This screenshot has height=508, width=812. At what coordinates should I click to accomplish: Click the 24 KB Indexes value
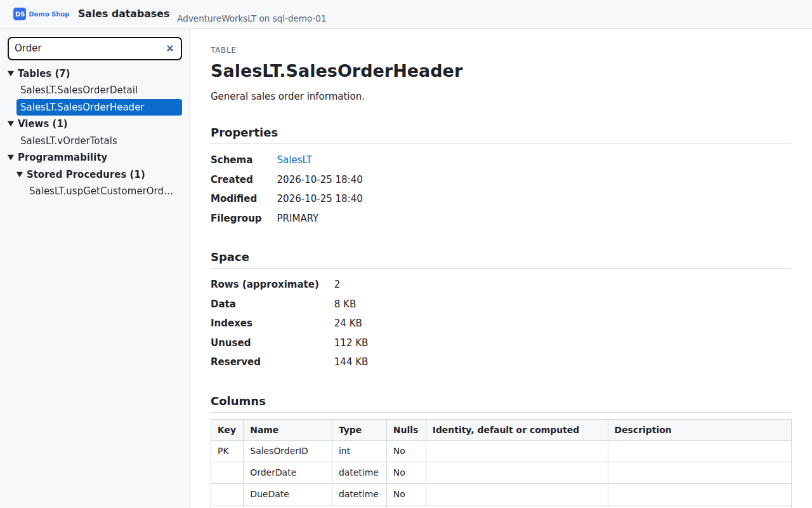coord(348,323)
